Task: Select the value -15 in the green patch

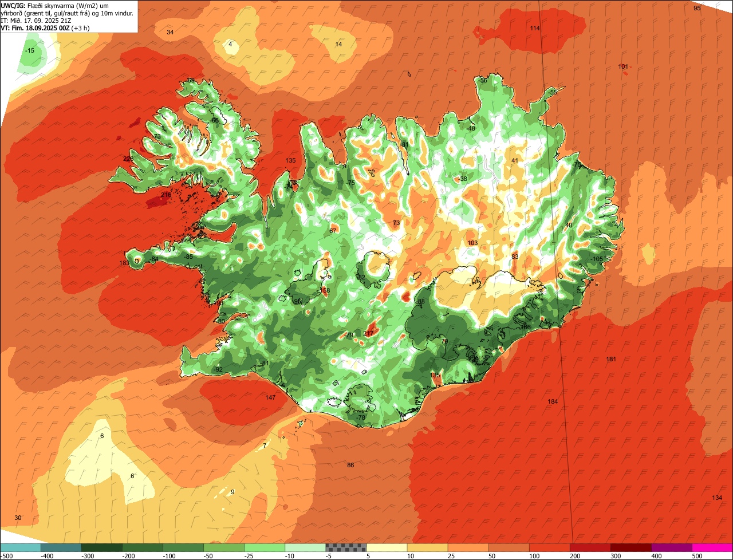Action: pyautogui.click(x=30, y=50)
